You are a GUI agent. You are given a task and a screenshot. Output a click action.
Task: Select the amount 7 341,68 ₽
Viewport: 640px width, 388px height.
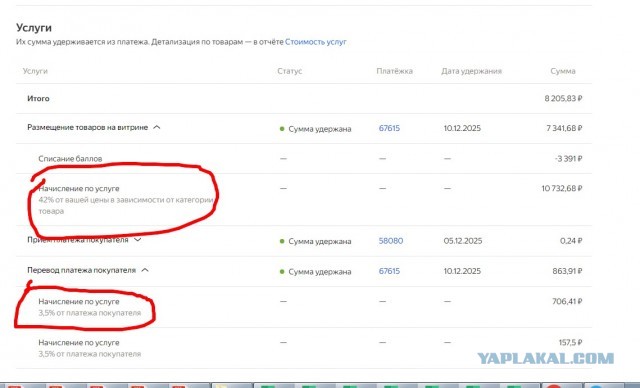tap(564, 128)
